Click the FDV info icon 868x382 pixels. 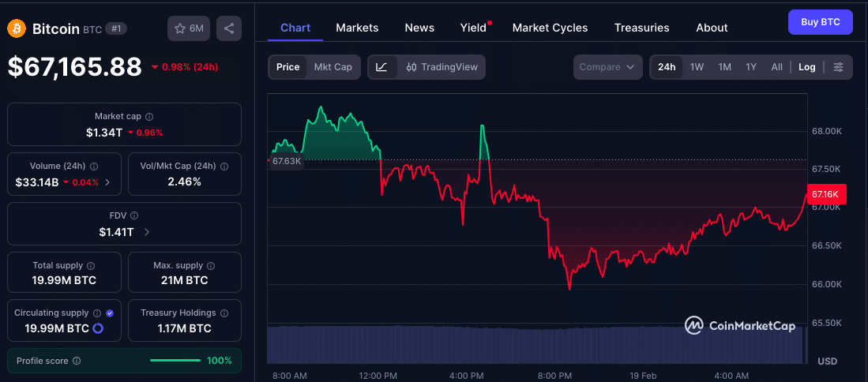(134, 215)
